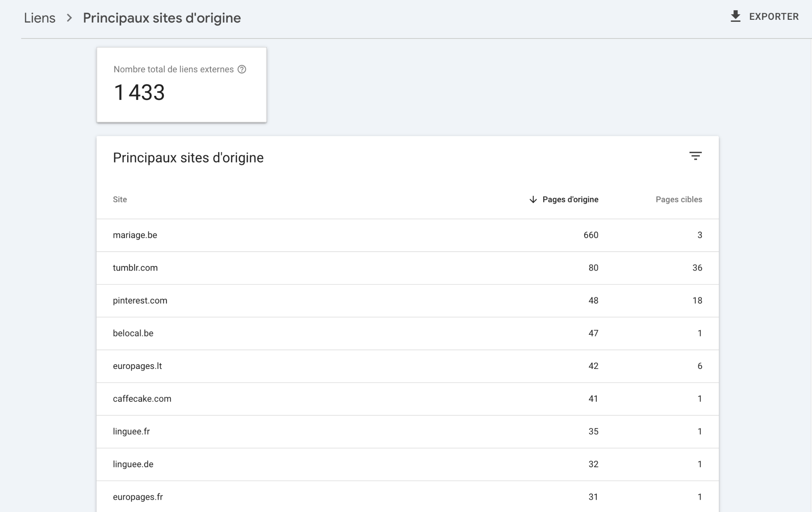Sort by the Pages d'origine column header

pos(571,199)
